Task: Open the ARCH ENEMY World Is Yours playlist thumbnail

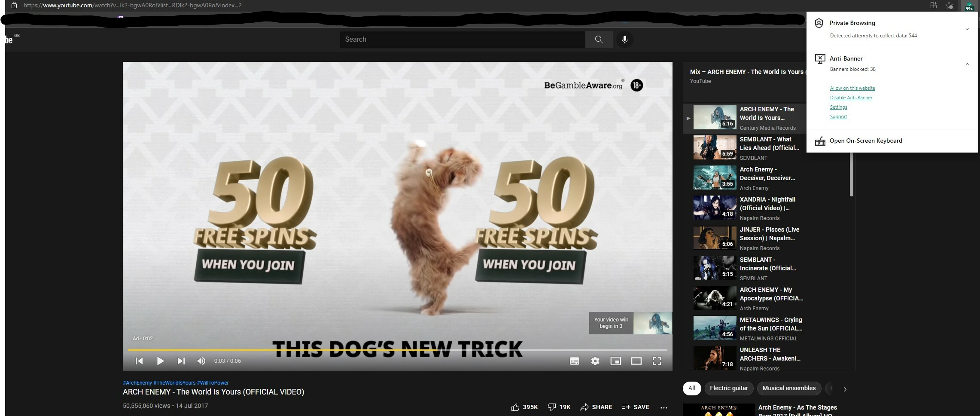Action: tap(715, 117)
